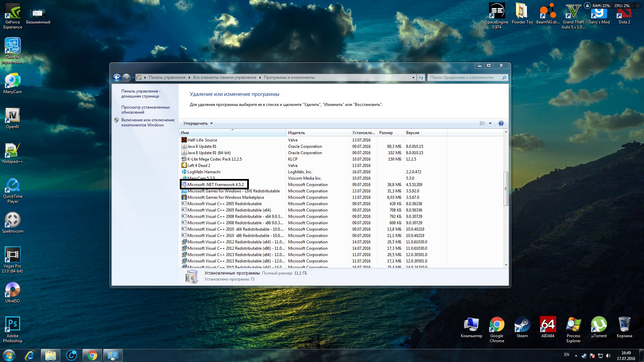The height and width of the screenshot is (362, 644).
Task: Open Spektrocom desktop icon
Action: point(12,223)
